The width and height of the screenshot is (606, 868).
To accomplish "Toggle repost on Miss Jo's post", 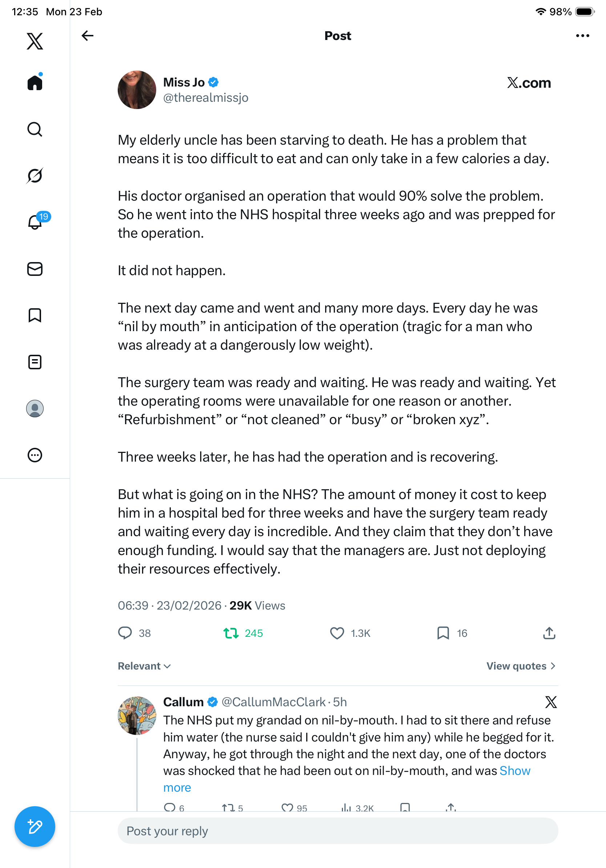I will pos(231,633).
